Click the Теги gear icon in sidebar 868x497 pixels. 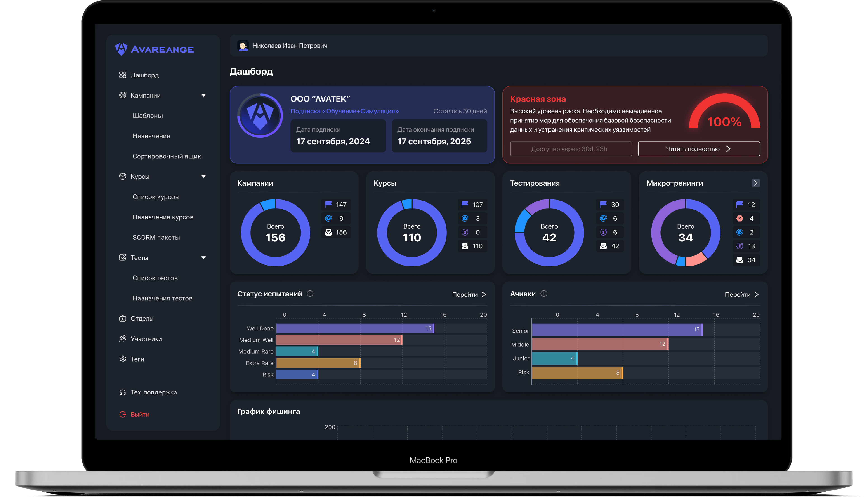click(123, 359)
